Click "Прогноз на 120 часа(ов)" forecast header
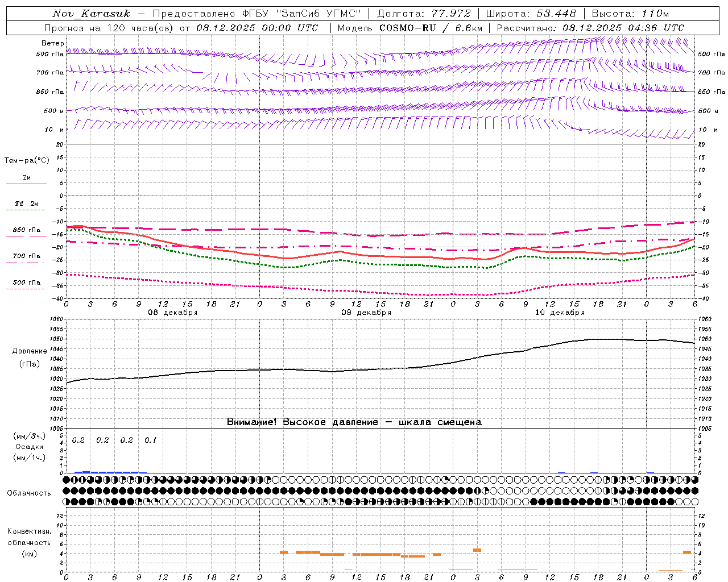 [x=110, y=28]
